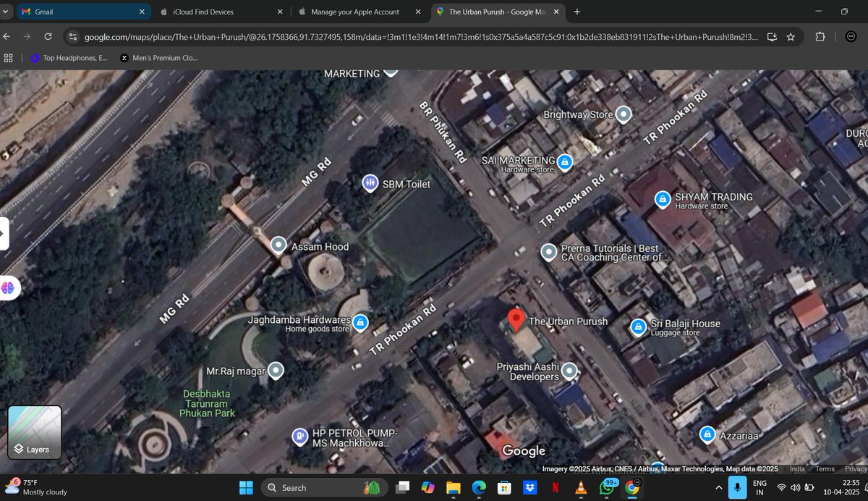Image resolution: width=868 pixels, height=501 pixels.
Task: Launch Microsoft Edge from the taskbar
Action: (x=479, y=487)
